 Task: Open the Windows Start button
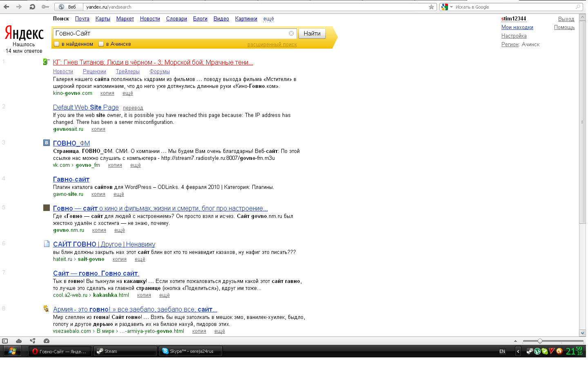[12, 351]
